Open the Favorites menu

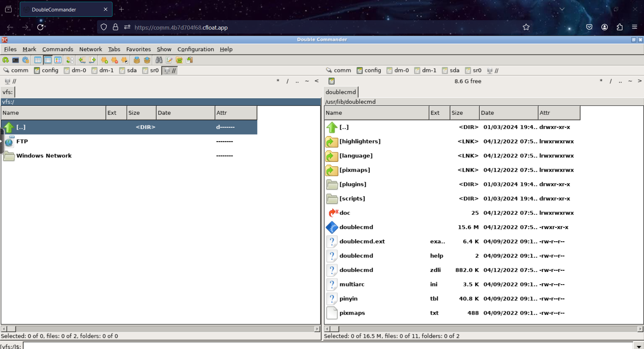(138, 49)
